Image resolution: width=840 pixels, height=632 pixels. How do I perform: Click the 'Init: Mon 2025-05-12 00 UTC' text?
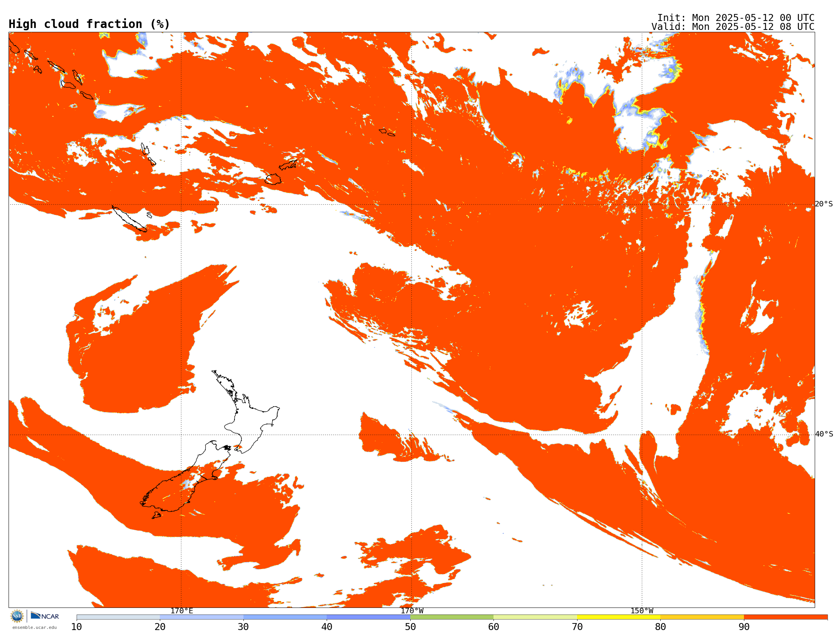[736, 18]
